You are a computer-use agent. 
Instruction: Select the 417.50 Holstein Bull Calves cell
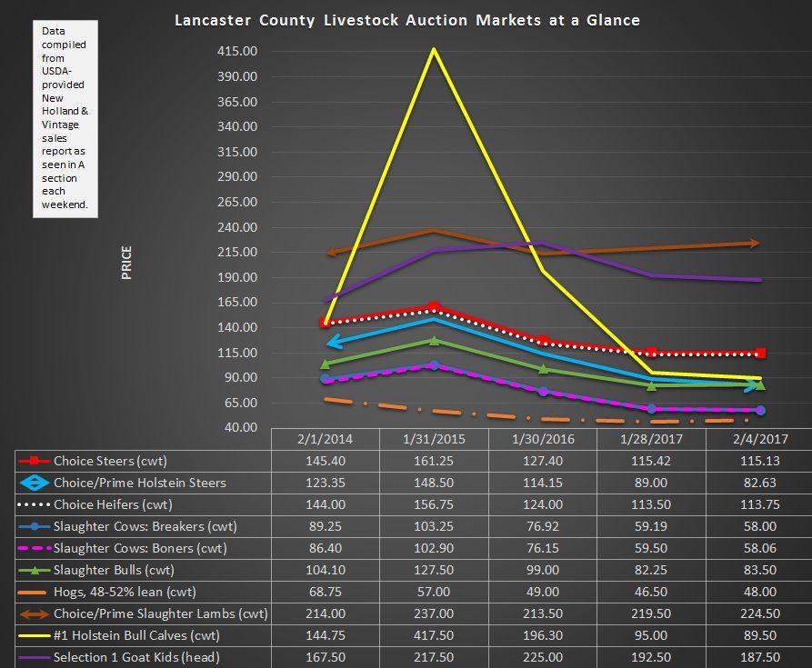click(x=434, y=635)
